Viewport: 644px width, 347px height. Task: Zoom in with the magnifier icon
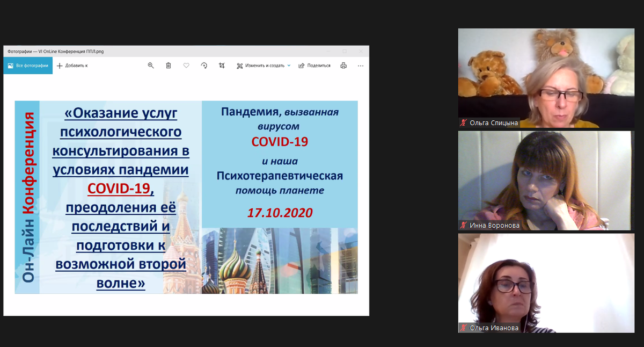[151, 66]
